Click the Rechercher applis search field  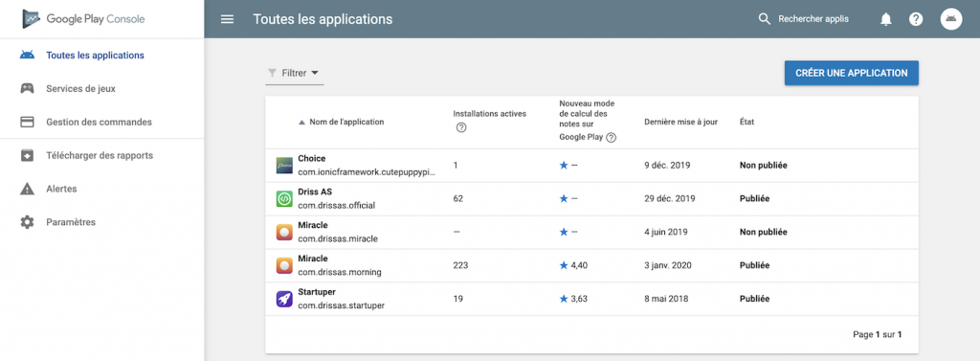point(813,19)
